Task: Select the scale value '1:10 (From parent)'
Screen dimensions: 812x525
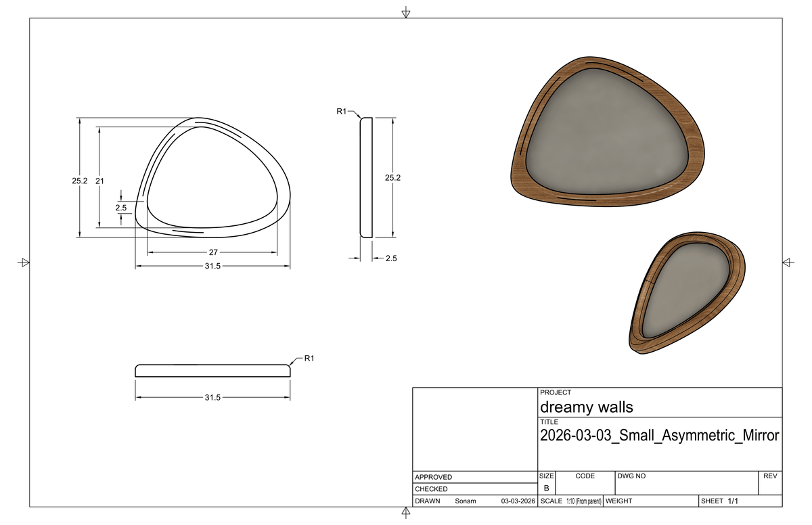Action: point(584,501)
